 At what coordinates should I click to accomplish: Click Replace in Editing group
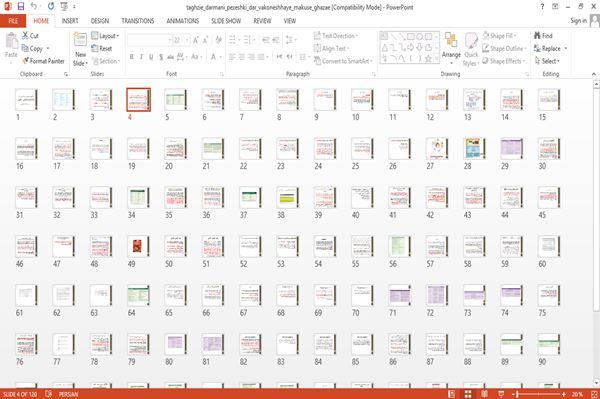coord(550,48)
